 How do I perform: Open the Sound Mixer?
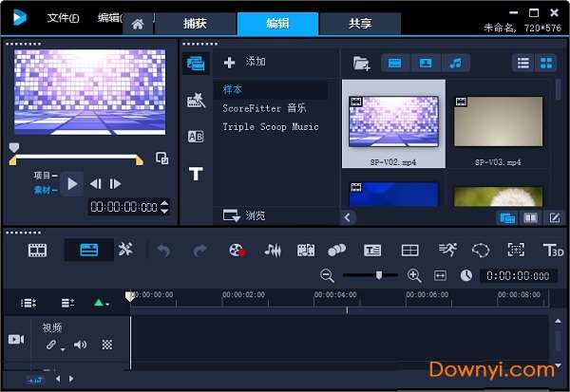click(x=273, y=250)
